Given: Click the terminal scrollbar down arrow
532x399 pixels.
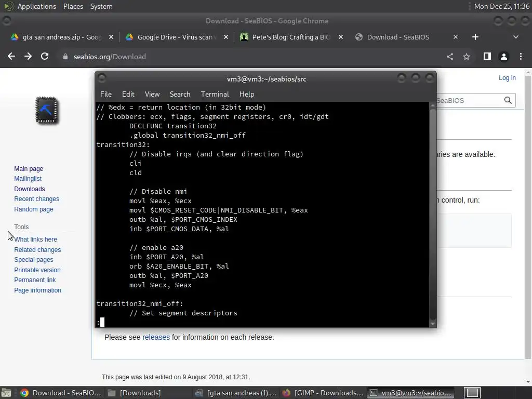Looking at the screenshot, I should (433, 324).
